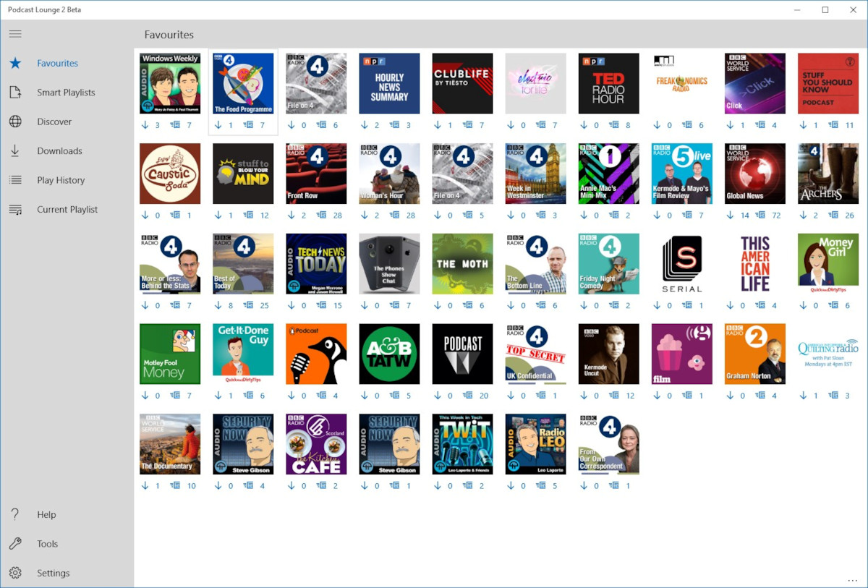Click download arrow under Global News
The width and height of the screenshot is (868, 588).
coord(731,216)
